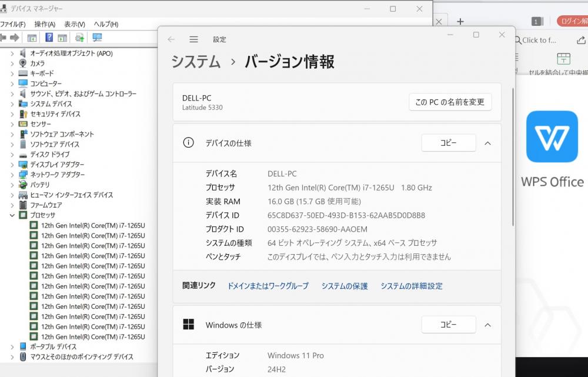Click the Settings window vertical scrollbar

pos(512,157)
